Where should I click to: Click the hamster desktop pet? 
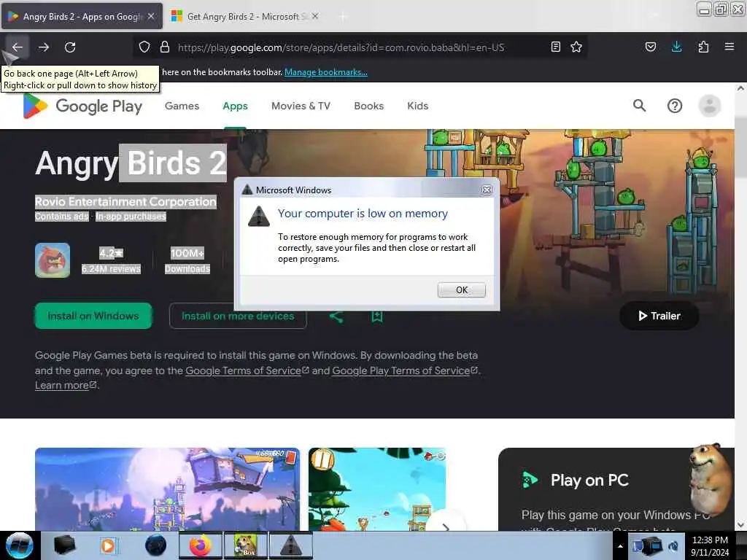711,481
